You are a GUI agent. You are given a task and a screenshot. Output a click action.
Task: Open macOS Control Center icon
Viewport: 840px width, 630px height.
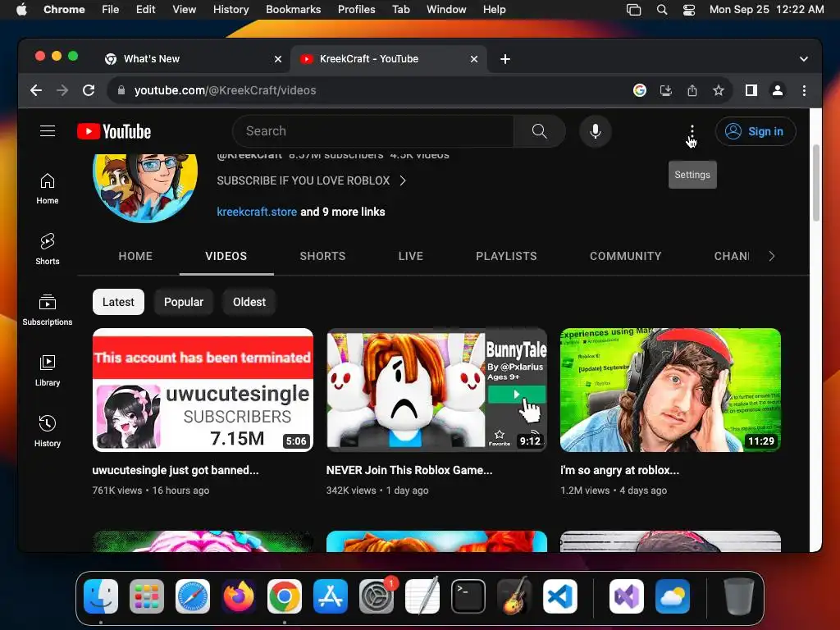point(689,10)
